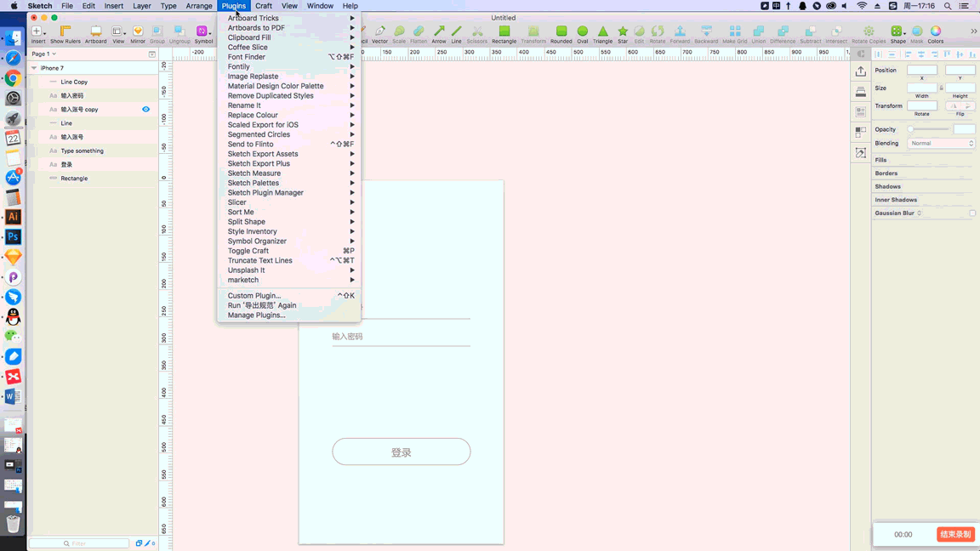Open Chrome from the Dock
Image resolution: width=980 pixels, height=551 pixels.
tap(13, 78)
